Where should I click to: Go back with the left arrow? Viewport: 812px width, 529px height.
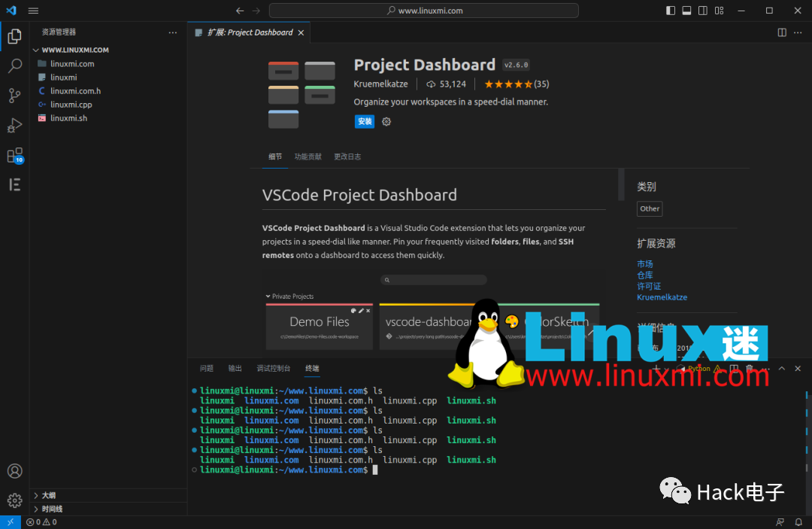(x=240, y=11)
